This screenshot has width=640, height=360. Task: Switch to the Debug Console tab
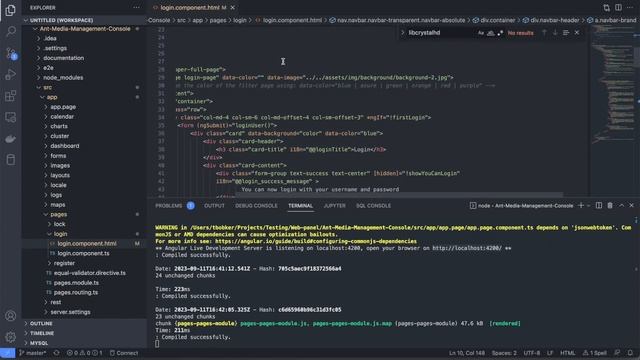(256, 206)
